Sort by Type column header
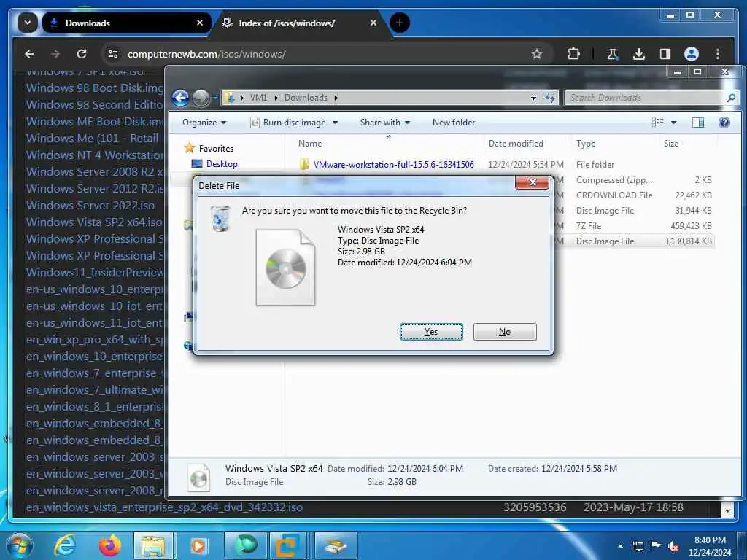This screenshot has height=560, width=747. click(586, 144)
